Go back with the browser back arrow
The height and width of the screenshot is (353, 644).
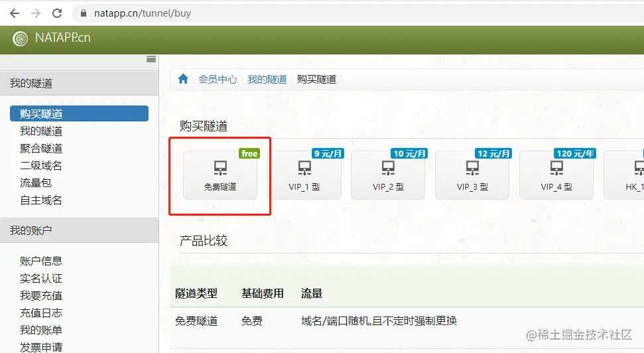[x=15, y=13]
